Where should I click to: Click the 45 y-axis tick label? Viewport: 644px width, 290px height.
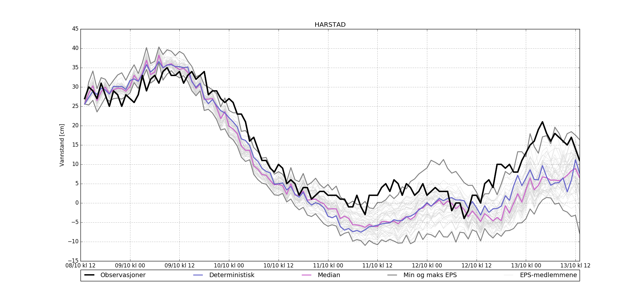75,29
